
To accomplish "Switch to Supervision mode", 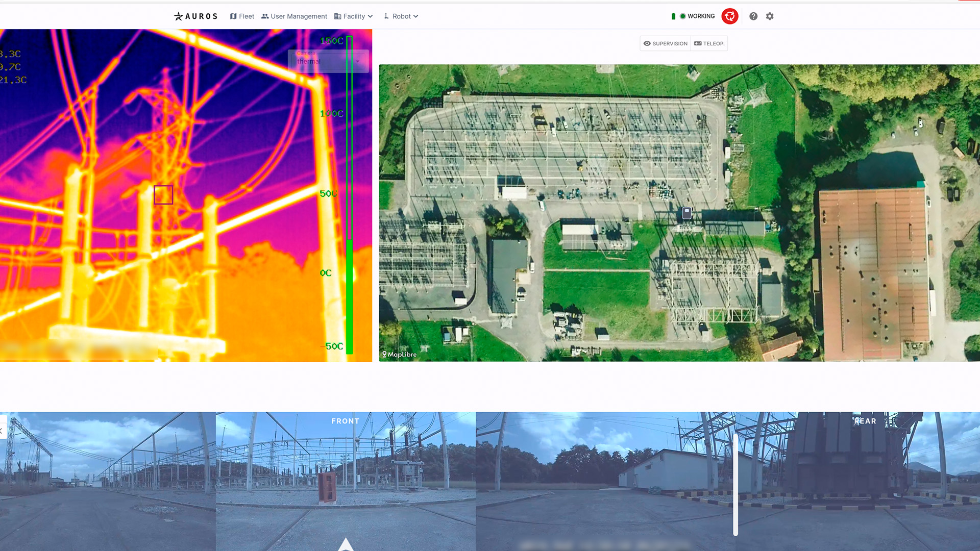I will point(665,43).
